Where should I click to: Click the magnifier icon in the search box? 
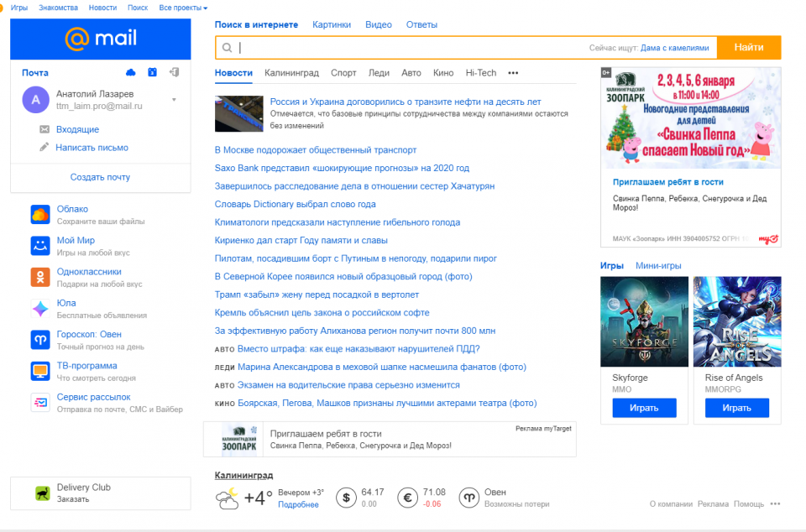coord(227,48)
